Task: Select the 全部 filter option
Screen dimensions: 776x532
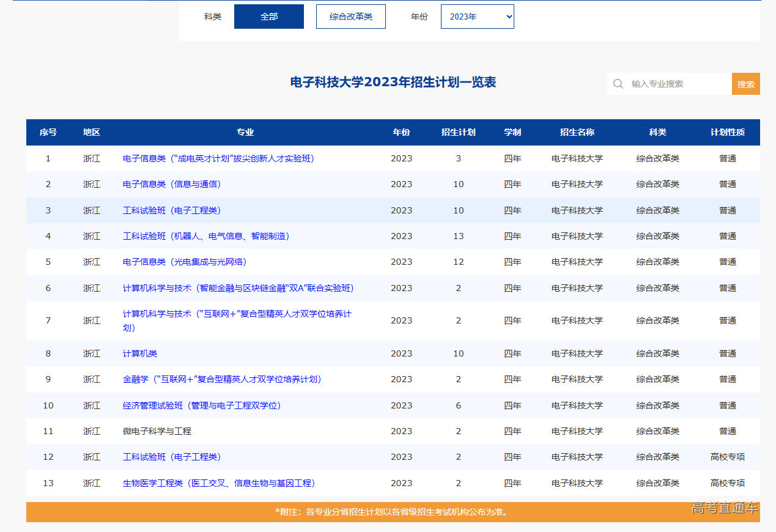Action: (x=268, y=17)
